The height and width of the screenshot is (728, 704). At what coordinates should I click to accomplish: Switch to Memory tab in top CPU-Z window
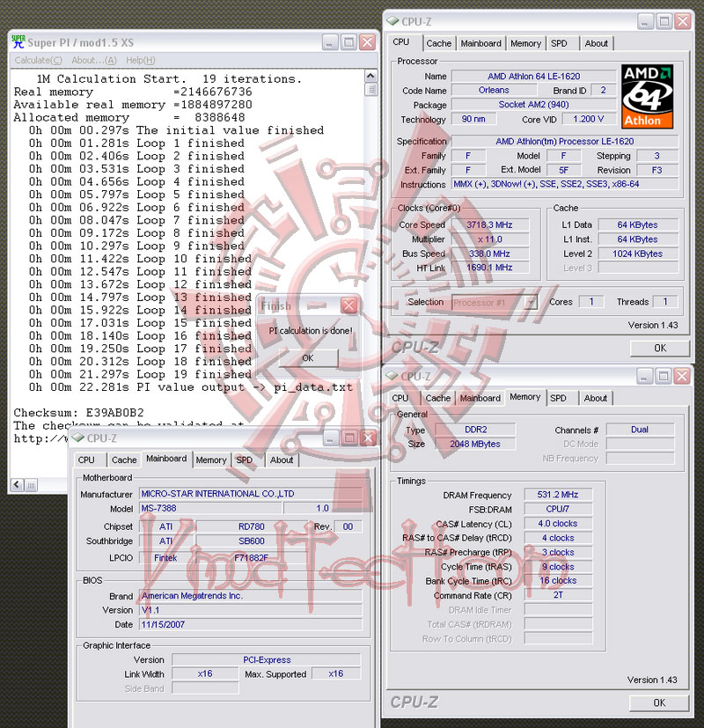point(525,44)
